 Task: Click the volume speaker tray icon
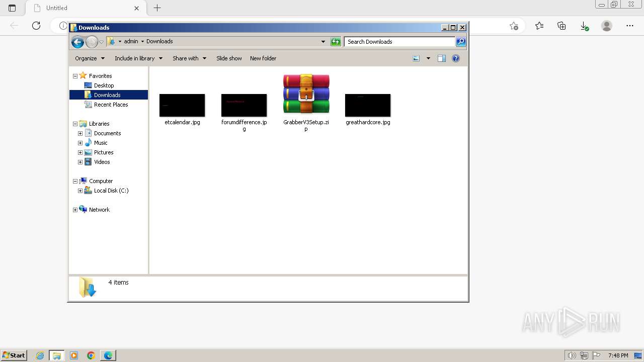pyautogui.click(x=572, y=355)
